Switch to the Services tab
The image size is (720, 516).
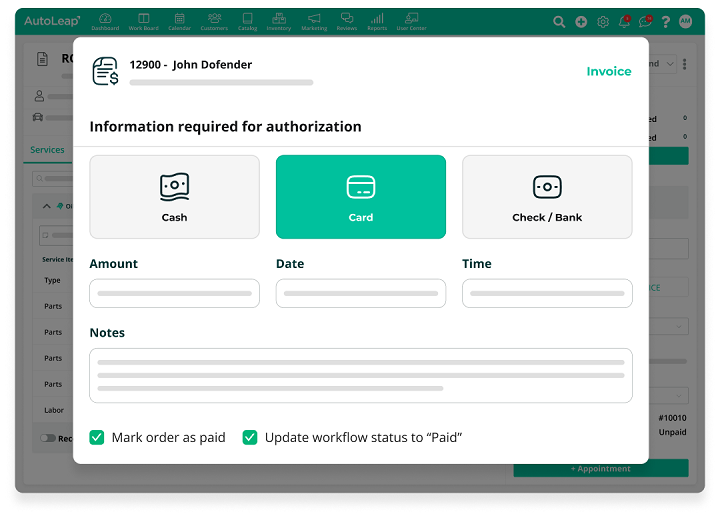point(47,150)
